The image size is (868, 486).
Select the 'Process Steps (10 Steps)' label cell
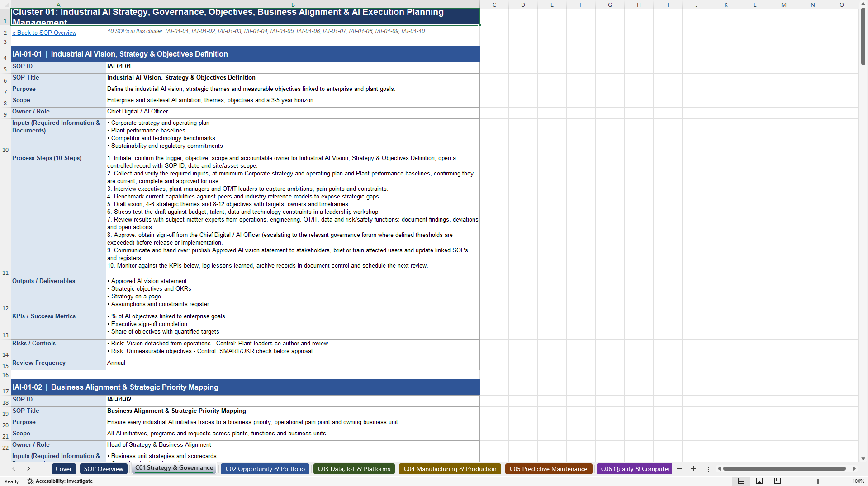pyautogui.click(x=58, y=216)
